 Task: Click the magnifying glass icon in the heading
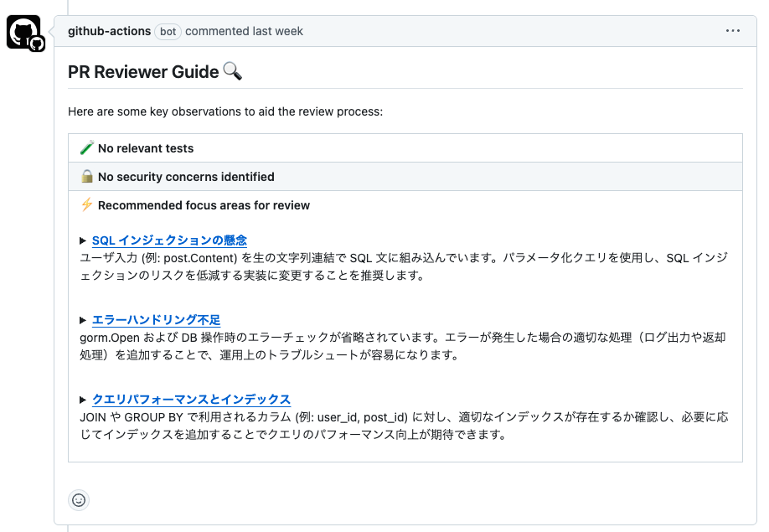click(x=232, y=70)
